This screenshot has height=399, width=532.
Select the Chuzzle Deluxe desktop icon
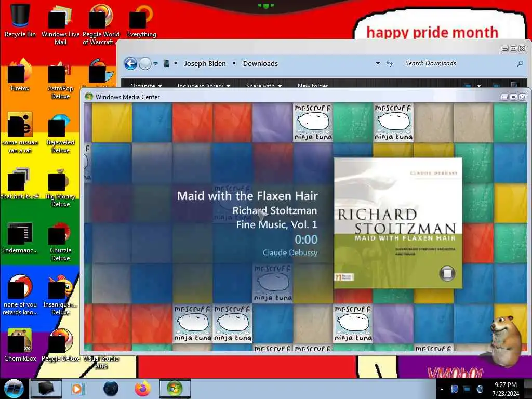pyautogui.click(x=60, y=241)
